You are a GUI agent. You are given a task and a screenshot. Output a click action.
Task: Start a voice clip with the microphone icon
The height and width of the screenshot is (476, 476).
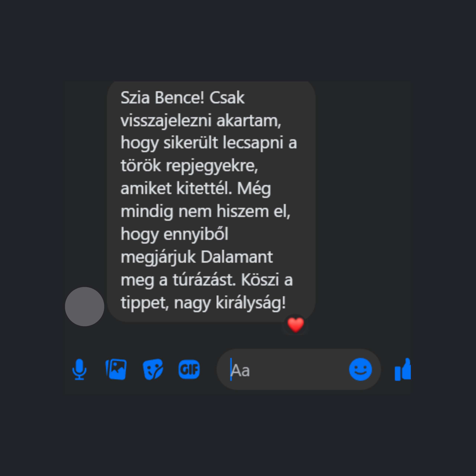click(79, 369)
